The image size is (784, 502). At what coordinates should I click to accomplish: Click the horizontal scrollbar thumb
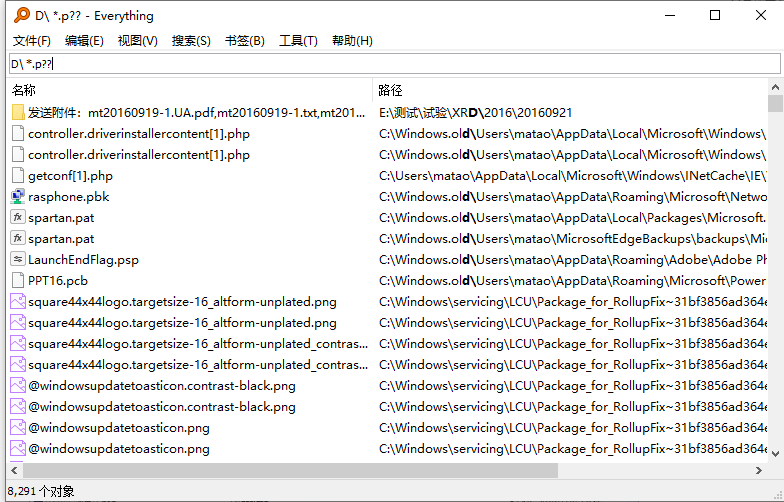coord(290,470)
